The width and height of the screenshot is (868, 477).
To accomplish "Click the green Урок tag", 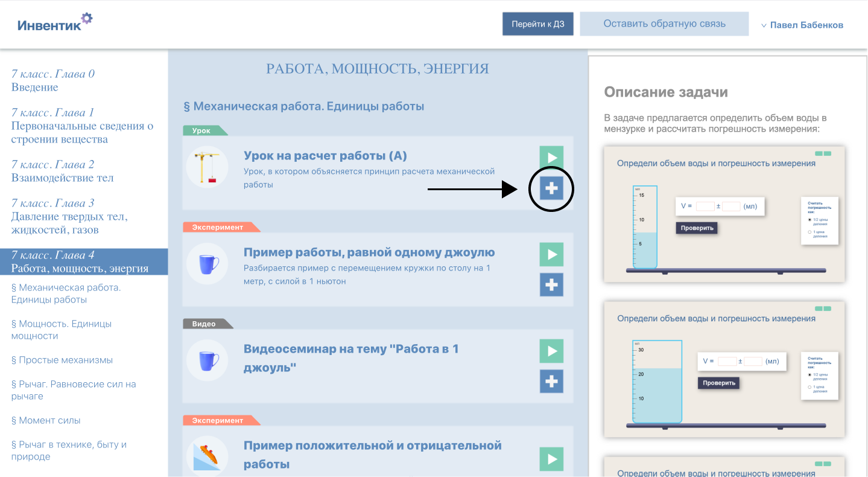I will click(204, 130).
